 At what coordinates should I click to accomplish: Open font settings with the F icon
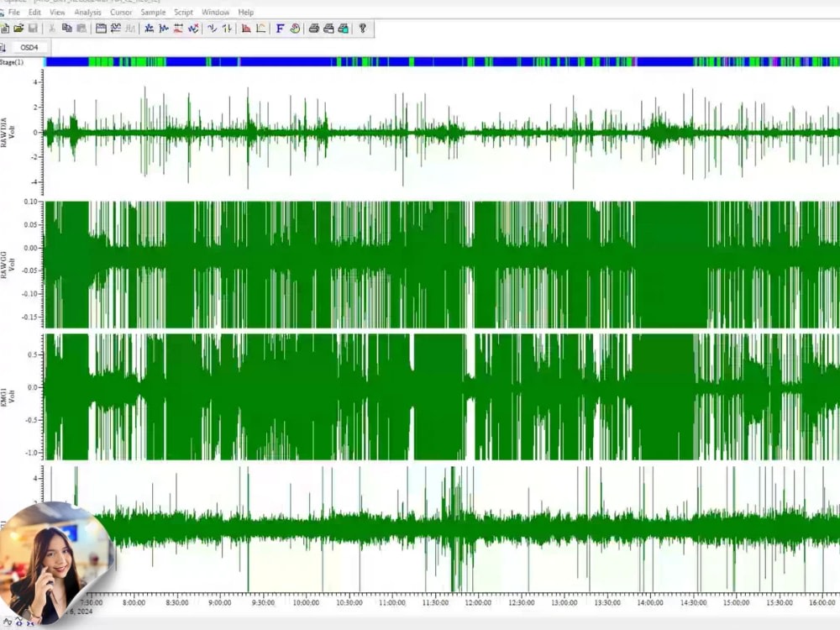pyautogui.click(x=281, y=29)
